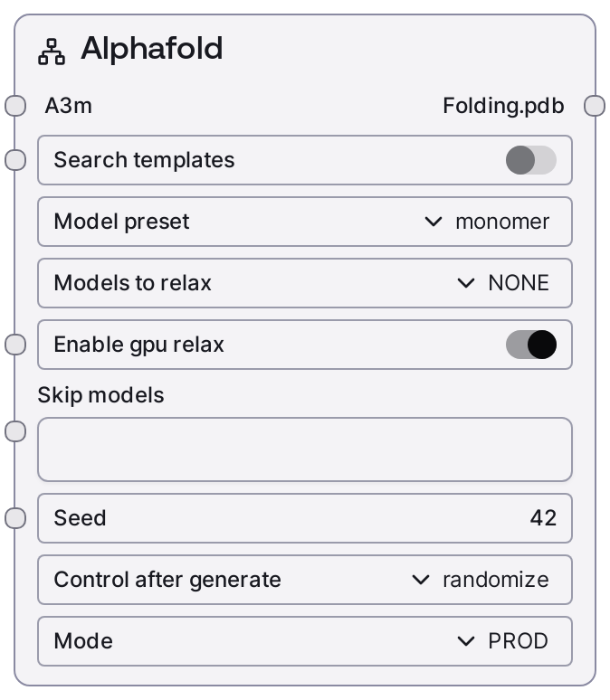Click the A3m input connector dot
Screen dimensions: 610x700
[15, 106]
